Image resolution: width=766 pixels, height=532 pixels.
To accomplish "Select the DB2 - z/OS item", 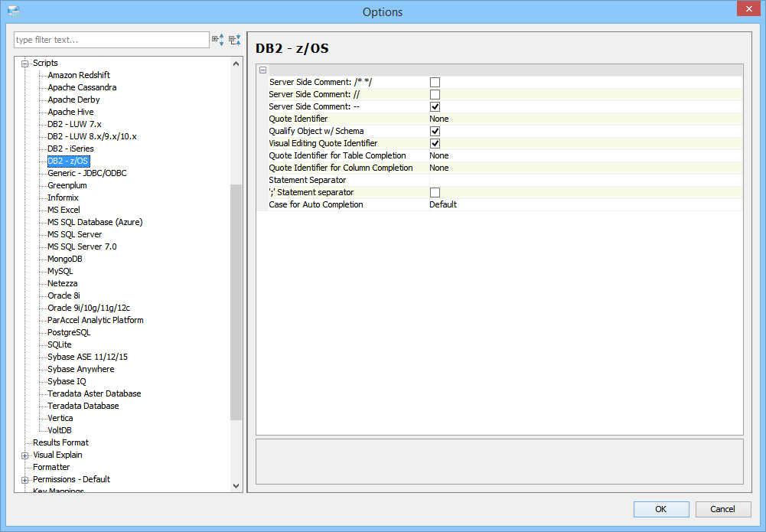I will (x=68, y=161).
